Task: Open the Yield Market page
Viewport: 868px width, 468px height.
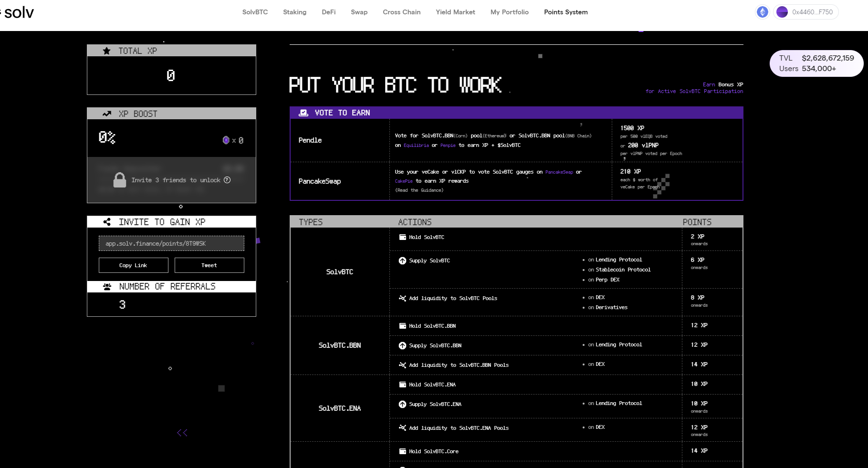Action: click(x=455, y=12)
